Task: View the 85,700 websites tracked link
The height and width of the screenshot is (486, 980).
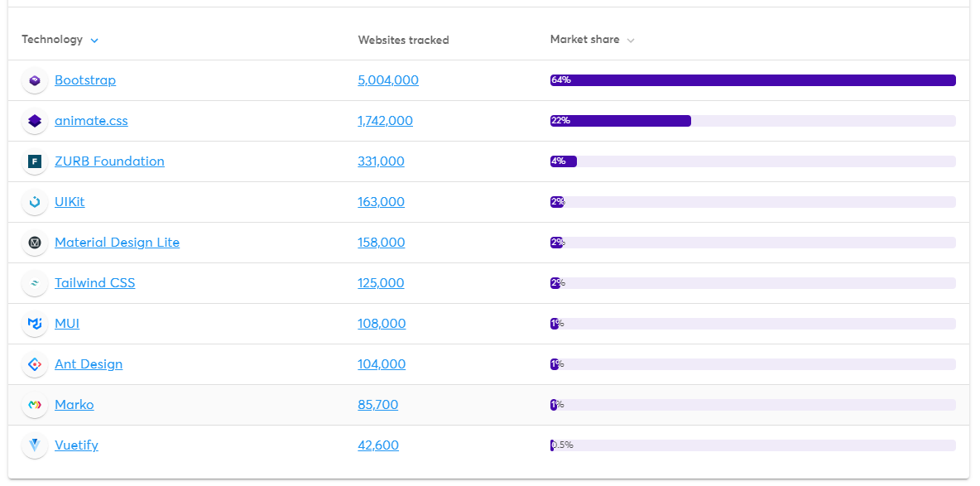Action: tap(377, 405)
